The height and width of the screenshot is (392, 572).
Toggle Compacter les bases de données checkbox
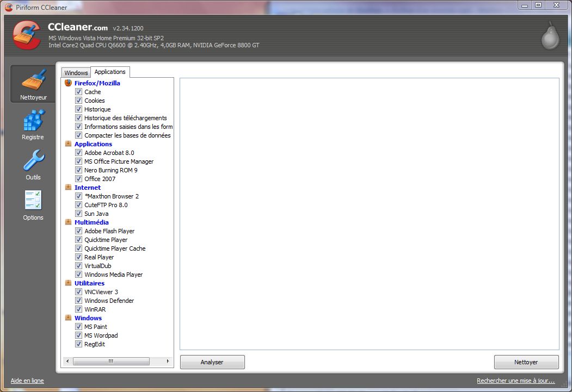point(78,135)
